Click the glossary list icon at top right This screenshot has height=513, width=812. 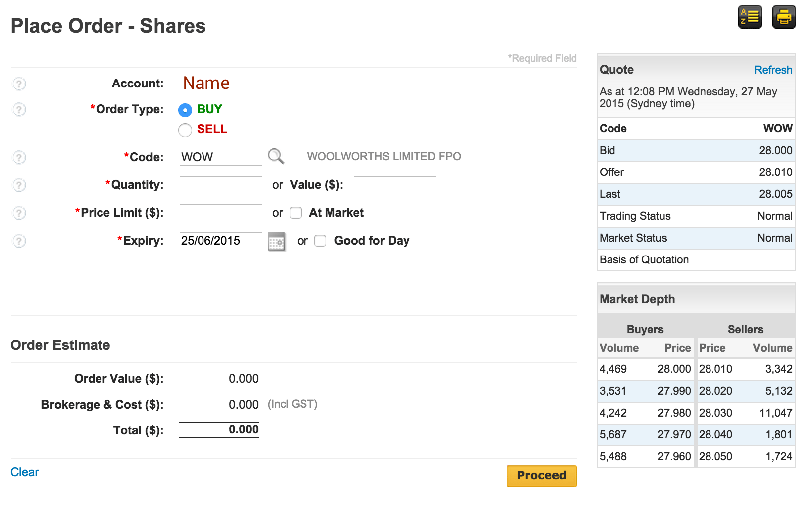pos(750,17)
